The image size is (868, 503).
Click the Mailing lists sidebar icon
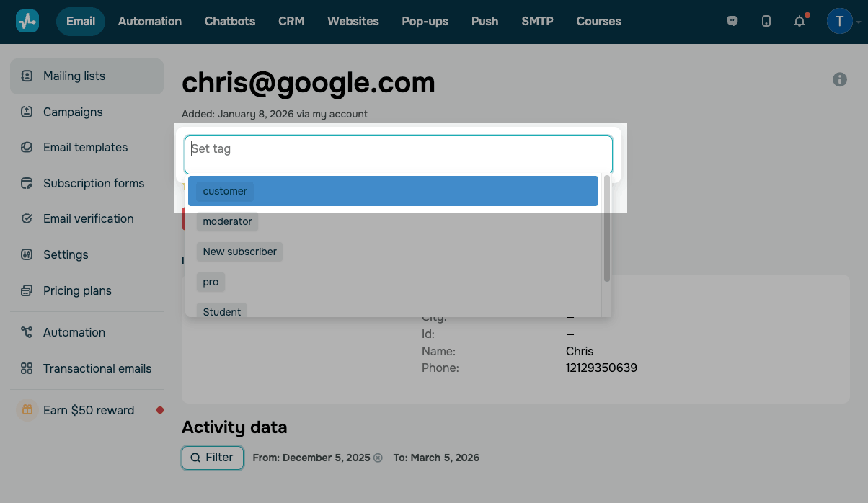point(27,76)
